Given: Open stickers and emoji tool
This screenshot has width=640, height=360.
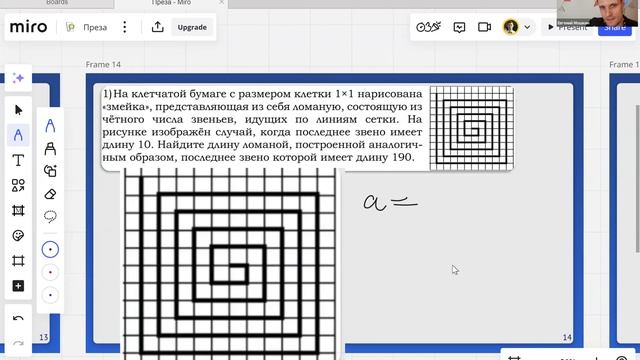Looking at the screenshot, I should (18, 236).
